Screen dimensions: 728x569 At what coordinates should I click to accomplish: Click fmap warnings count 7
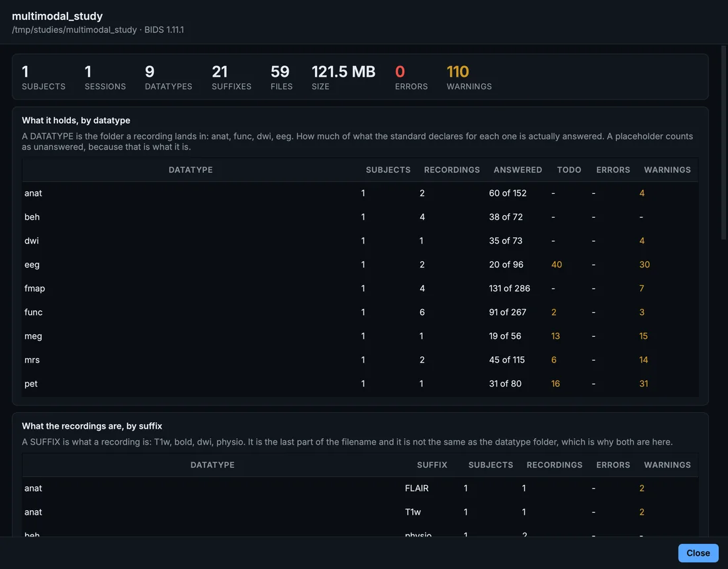point(642,288)
